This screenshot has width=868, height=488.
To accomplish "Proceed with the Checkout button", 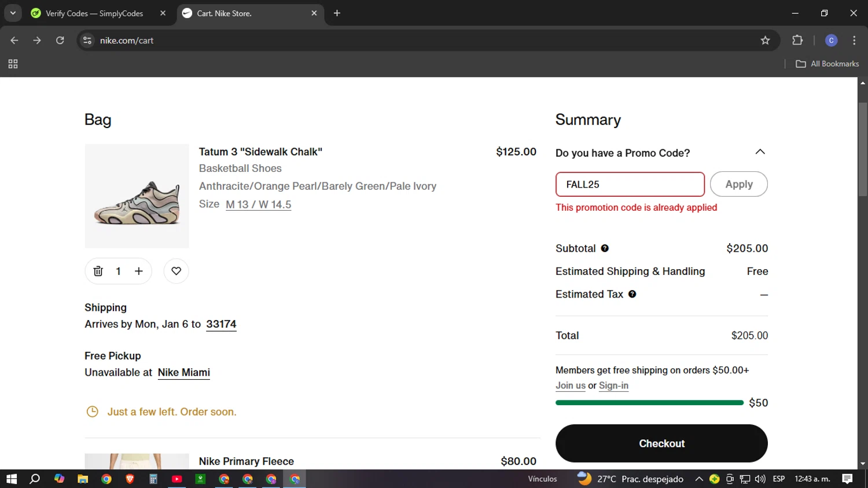I will pos(661,443).
